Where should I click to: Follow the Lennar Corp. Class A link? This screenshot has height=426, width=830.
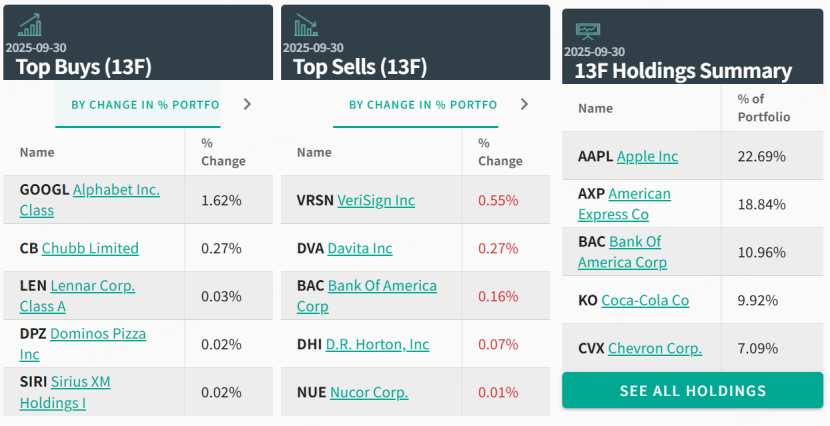92,286
